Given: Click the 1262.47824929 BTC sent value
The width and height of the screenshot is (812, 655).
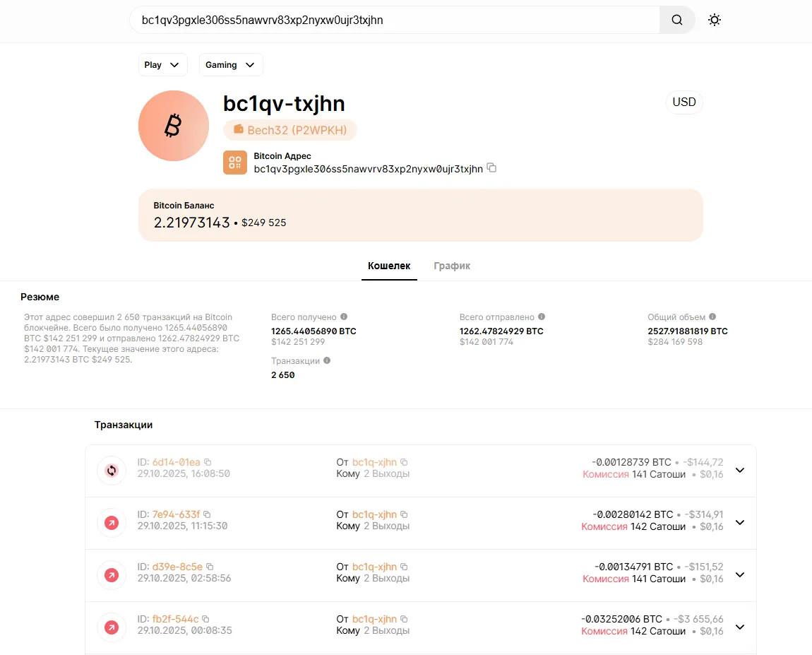Looking at the screenshot, I should (501, 331).
